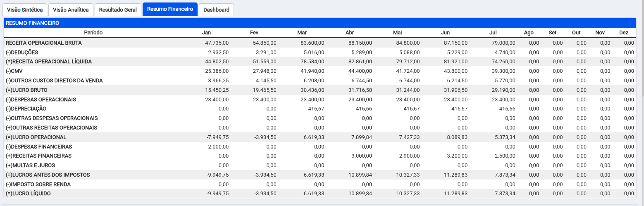
Task: Click the (-)DEDUÇÕES row label
Action: pos(22,52)
